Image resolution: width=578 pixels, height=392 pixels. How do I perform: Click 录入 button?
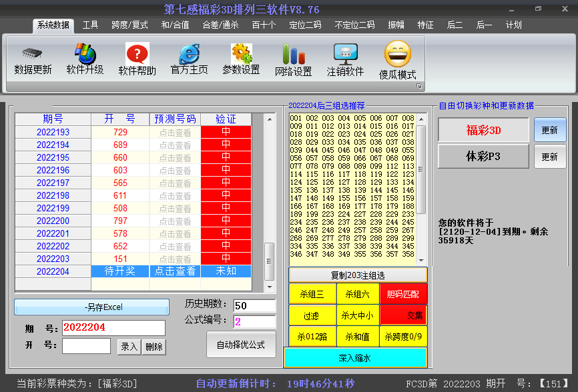tap(129, 347)
